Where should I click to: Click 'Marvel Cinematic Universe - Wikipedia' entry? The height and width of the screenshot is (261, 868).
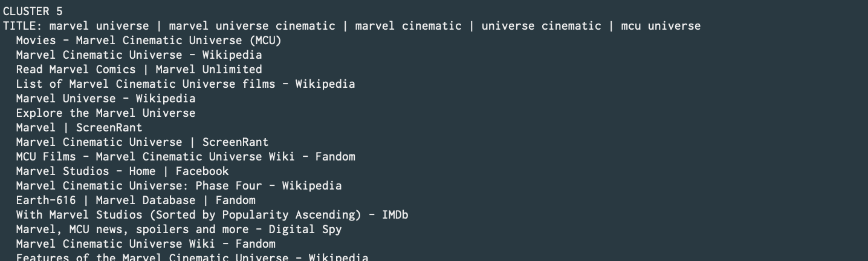[x=139, y=55]
